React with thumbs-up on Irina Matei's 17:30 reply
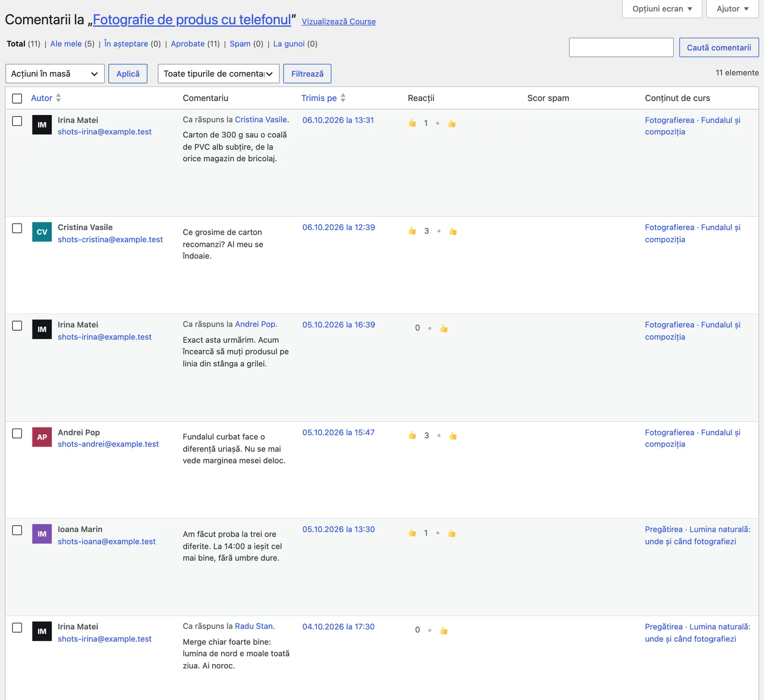764x700 pixels. point(444,630)
